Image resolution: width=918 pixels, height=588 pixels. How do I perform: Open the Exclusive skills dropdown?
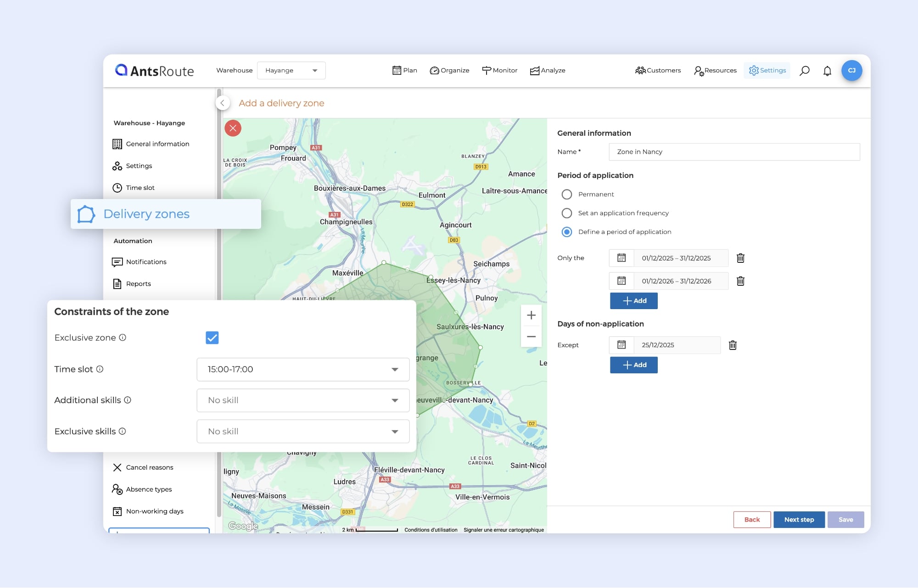click(x=303, y=432)
